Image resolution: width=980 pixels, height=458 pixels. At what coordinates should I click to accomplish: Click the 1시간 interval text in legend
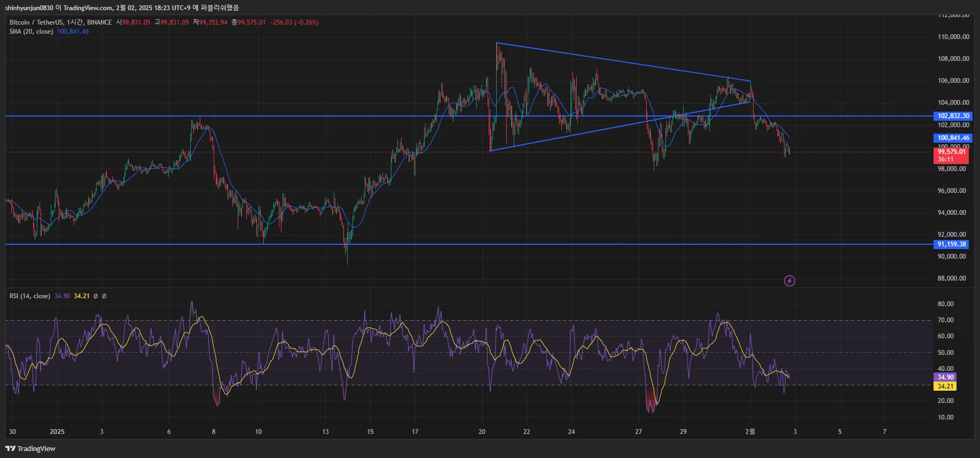74,22
